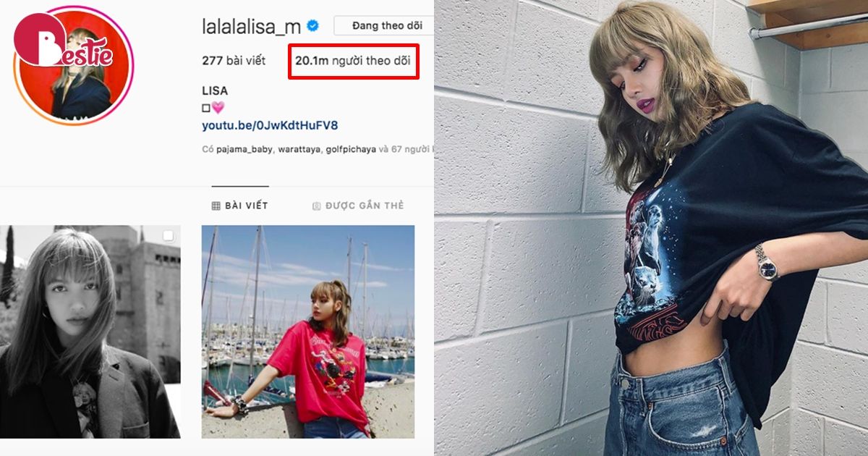The height and width of the screenshot is (456, 868).
Task: Click the blue verified badge
Action: coord(313,25)
